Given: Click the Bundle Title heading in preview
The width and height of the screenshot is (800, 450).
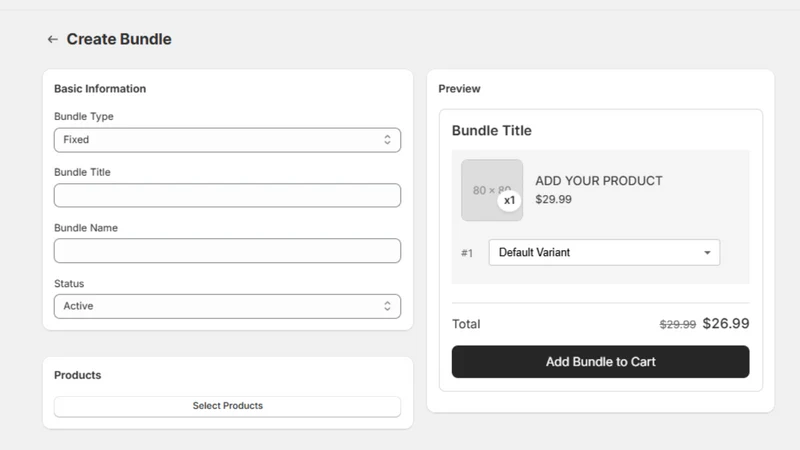Looking at the screenshot, I should [491, 131].
